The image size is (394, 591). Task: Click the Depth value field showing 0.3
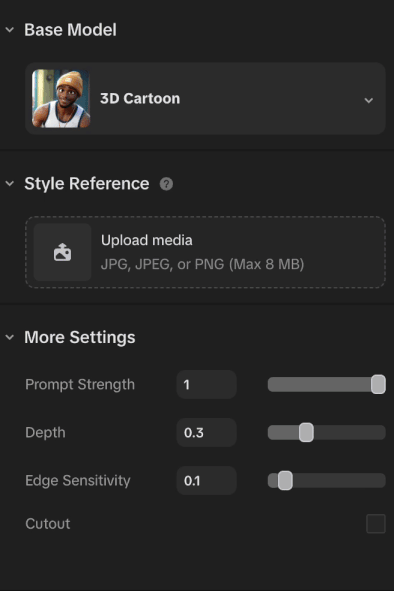click(x=207, y=432)
